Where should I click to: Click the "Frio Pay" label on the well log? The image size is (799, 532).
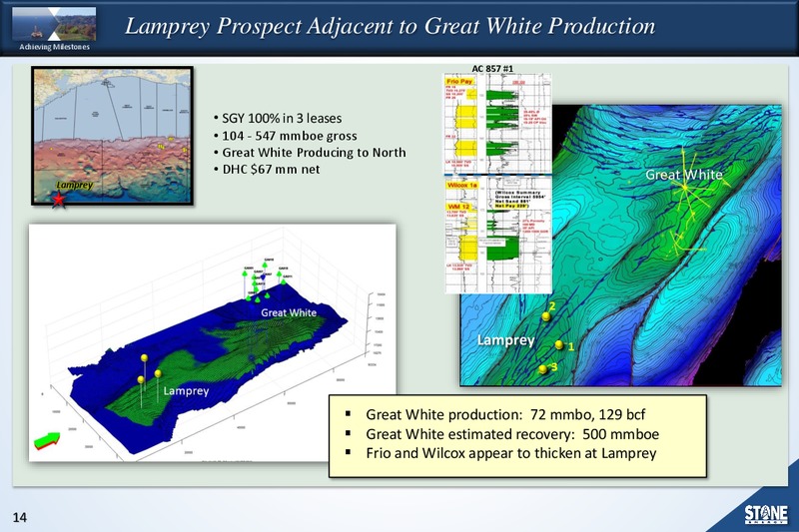(459, 82)
